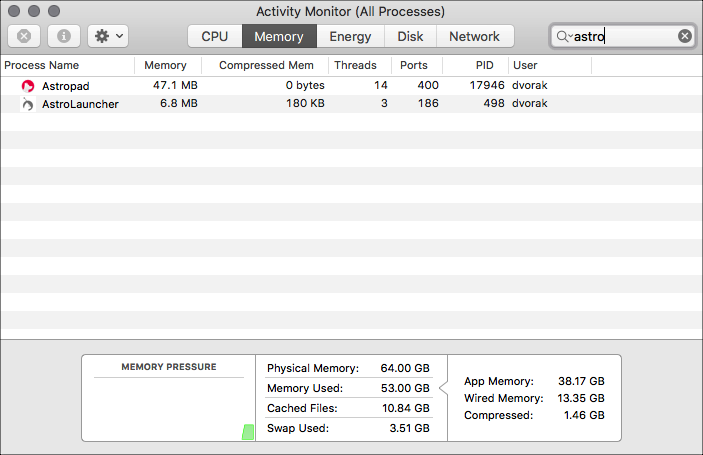This screenshot has width=703, height=455.
Task: Click the Wired Memory 13.35 GB value
Action: [581, 398]
